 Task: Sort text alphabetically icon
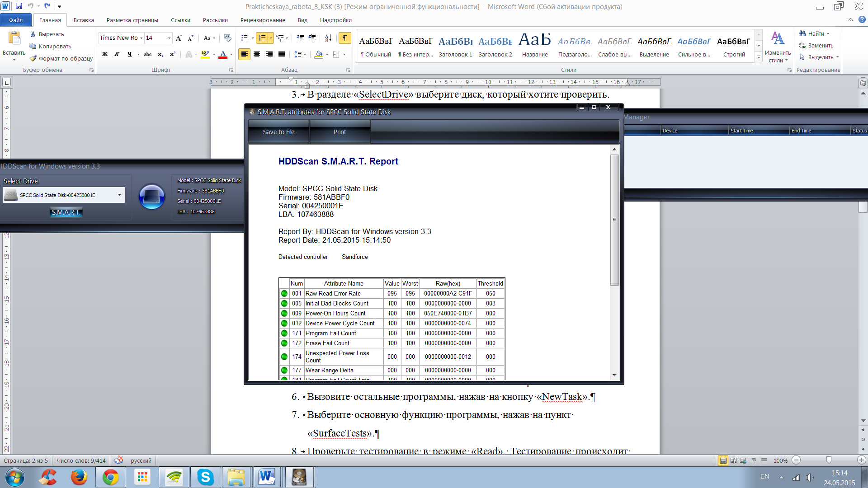328,38
